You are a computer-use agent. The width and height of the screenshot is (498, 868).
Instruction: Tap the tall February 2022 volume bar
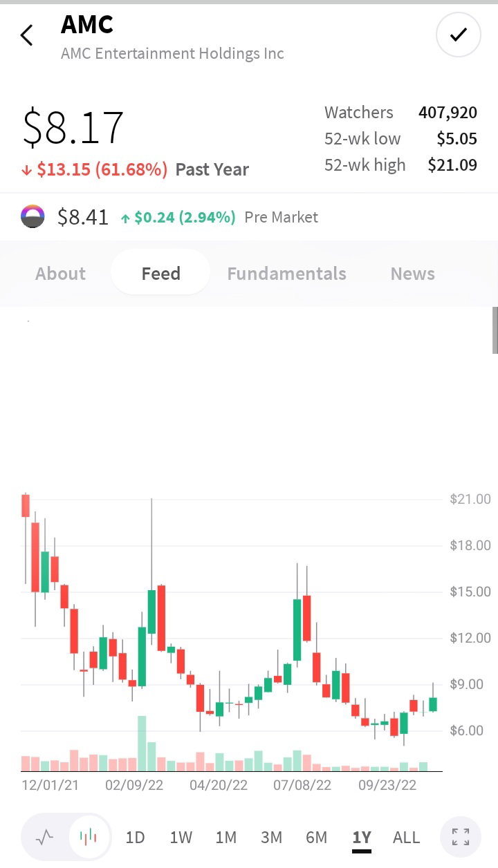coord(142,743)
